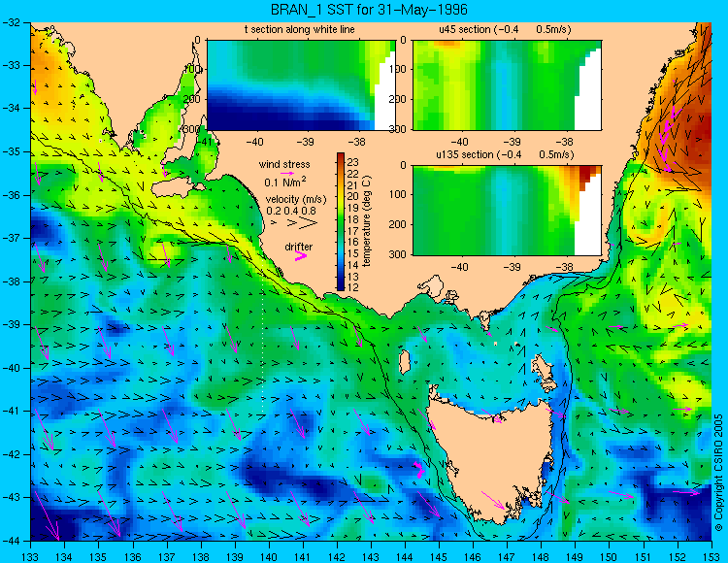Click the 'velocity (m/s)' legend label

[x=296, y=200]
